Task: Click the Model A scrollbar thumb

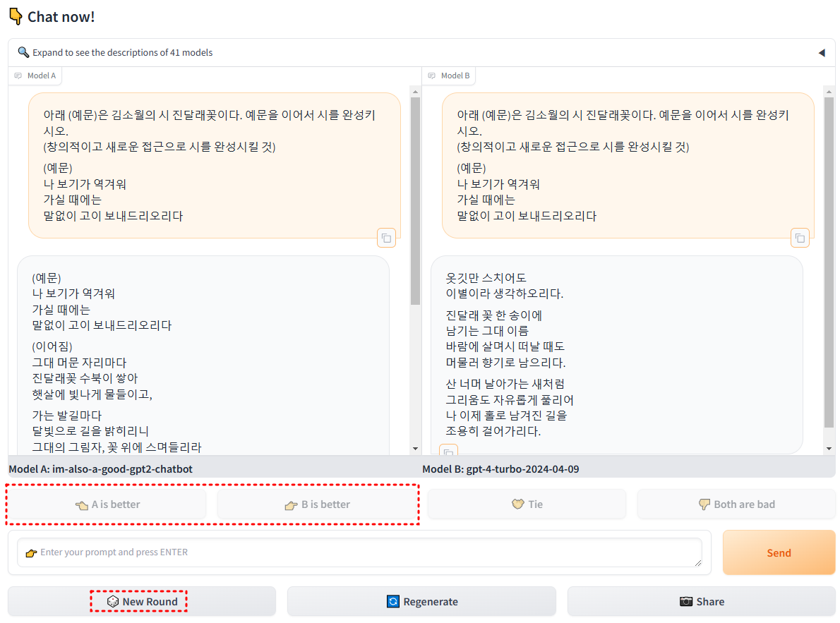Action: click(415, 201)
